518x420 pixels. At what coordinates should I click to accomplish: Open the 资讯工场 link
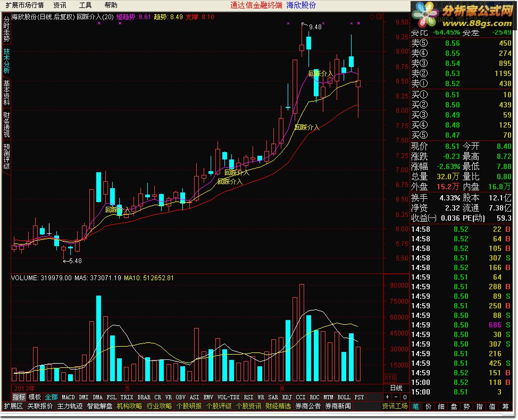395,406
